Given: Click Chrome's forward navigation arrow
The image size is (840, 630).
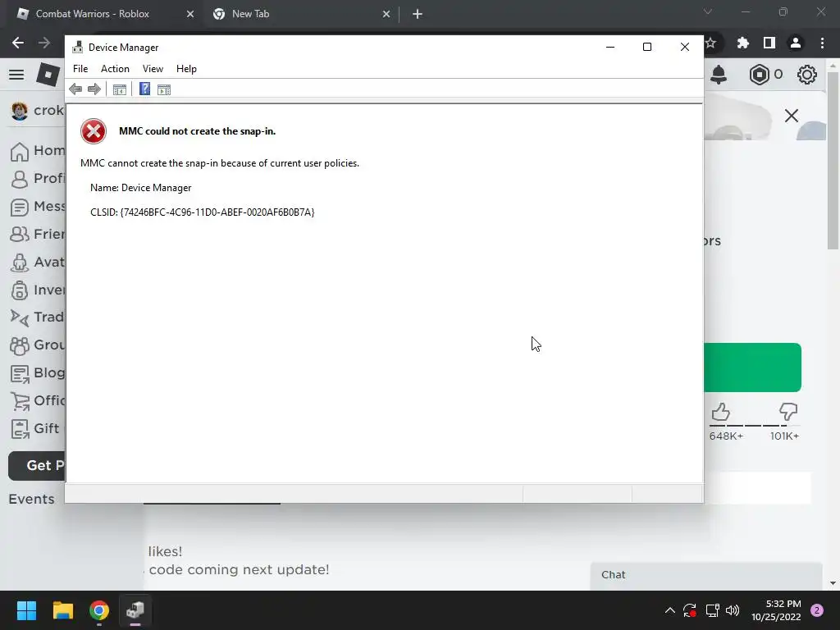Looking at the screenshot, I should [44, 43].
